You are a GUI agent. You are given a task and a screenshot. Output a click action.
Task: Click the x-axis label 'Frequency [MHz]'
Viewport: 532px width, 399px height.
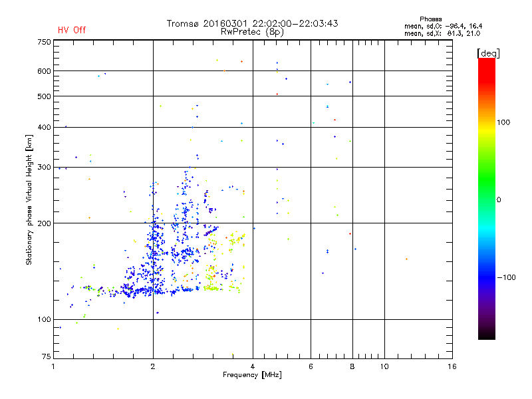coord(252,375)
